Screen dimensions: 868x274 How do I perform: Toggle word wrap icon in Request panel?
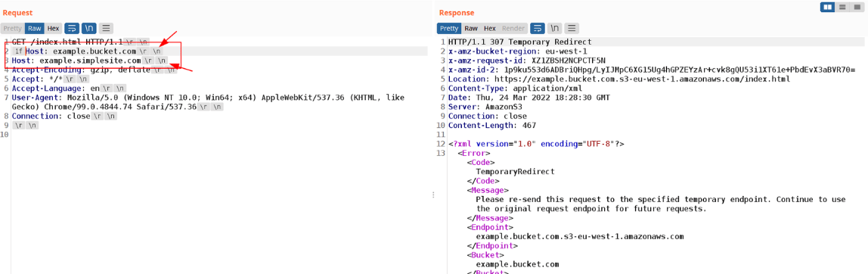pyautogui.click(x=71, y=28)
